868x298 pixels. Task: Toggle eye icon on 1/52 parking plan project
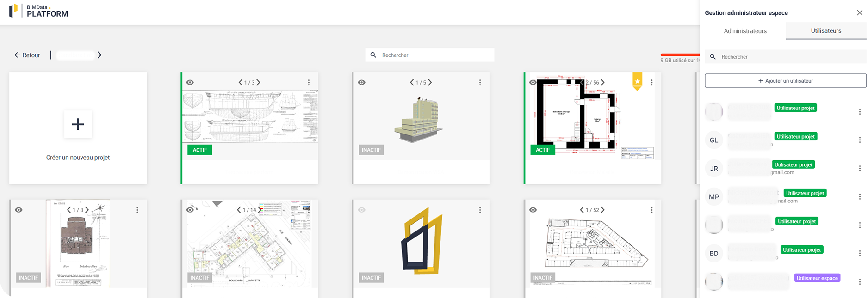(x=533, y=210)
